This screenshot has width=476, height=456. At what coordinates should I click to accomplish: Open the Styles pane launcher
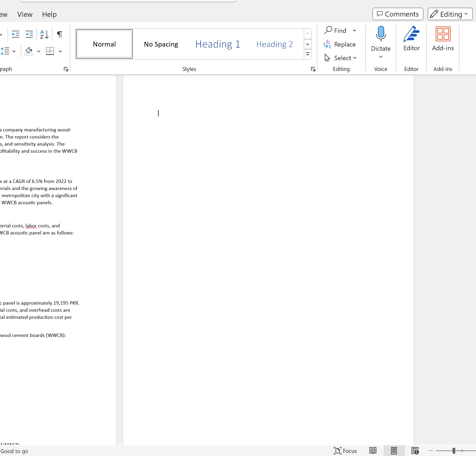313,69
